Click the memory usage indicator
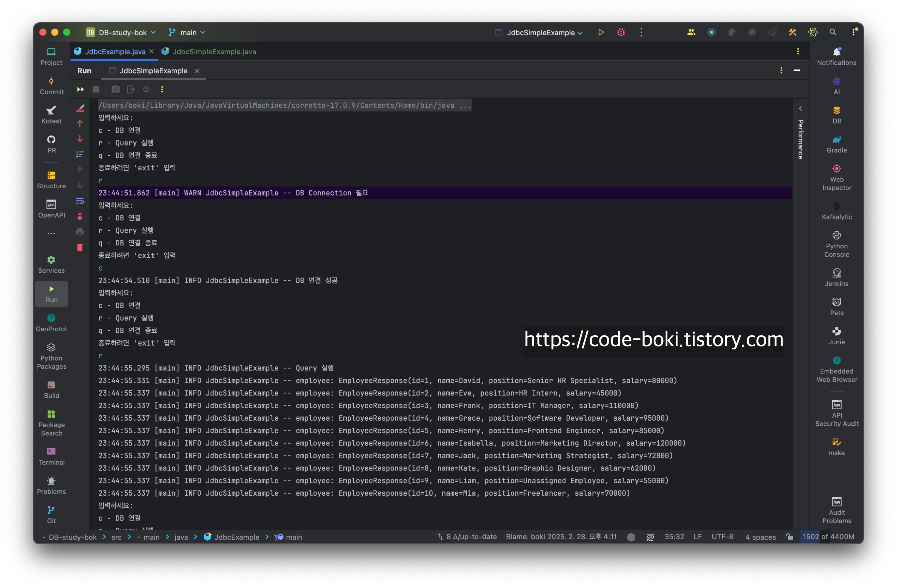The image size is (897, 588). [828, 537]
